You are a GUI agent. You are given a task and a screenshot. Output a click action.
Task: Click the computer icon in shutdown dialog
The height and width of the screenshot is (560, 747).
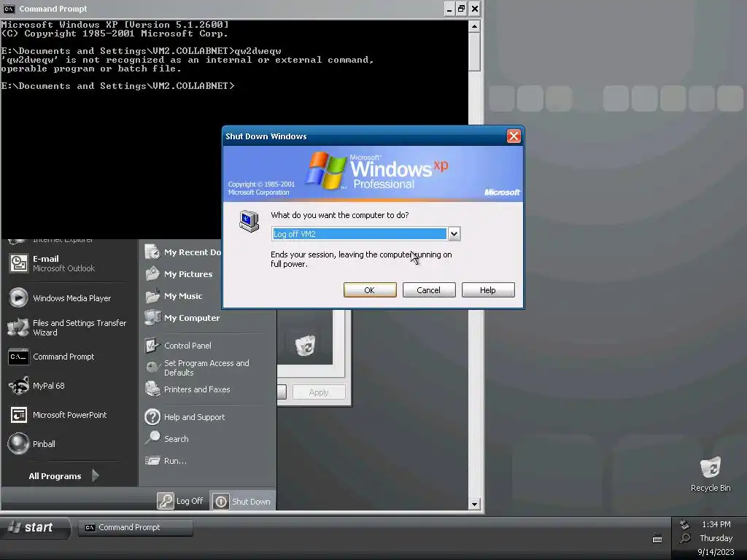pyautogui.click(x=249, y=221)
